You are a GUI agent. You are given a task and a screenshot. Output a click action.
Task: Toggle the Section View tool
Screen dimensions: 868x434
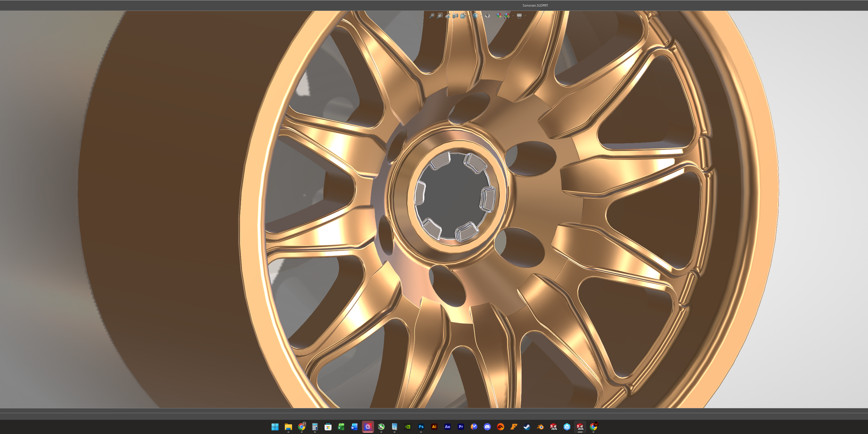point(456,16)
